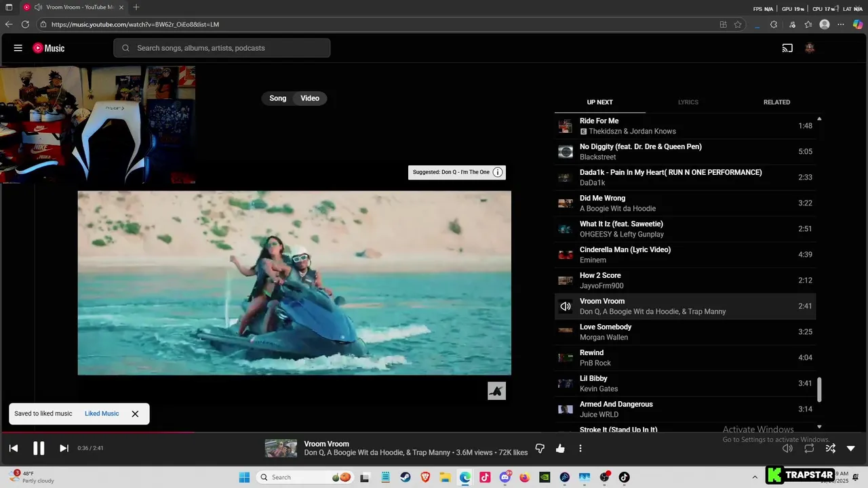Play Love Somebody by Morgan Wallen
The width and height of the screenshot is (868, 488).
pyautogui.click(x=685, y=332)
